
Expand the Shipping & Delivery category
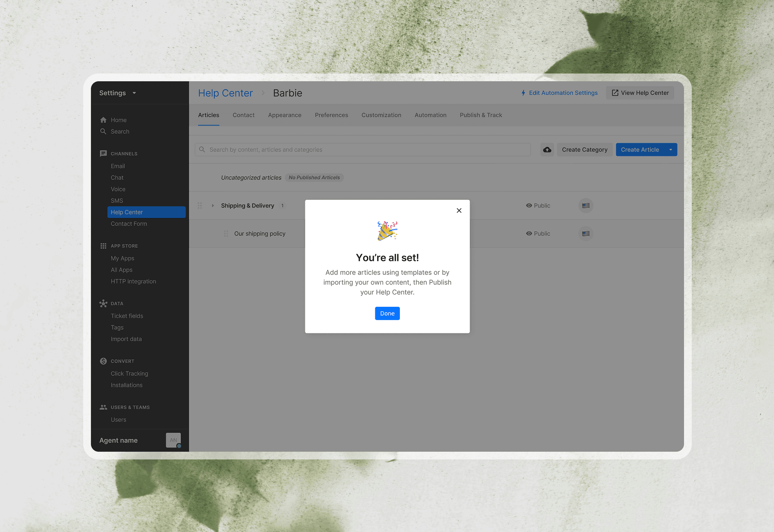[x=213, y=206]
